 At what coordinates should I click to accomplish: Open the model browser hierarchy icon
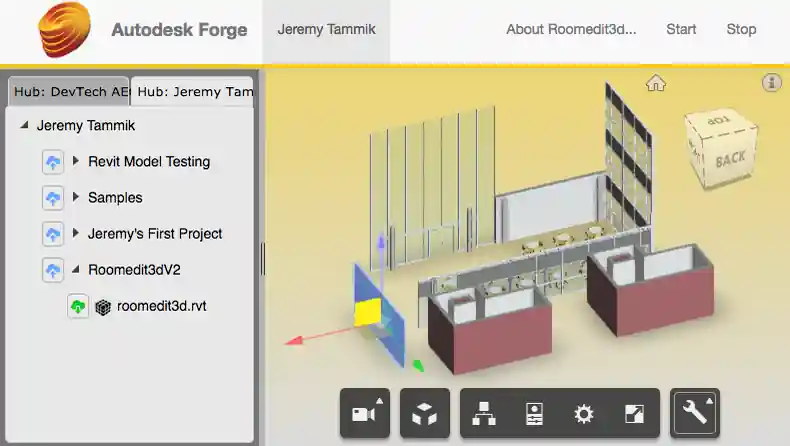(x=485, y=413)
